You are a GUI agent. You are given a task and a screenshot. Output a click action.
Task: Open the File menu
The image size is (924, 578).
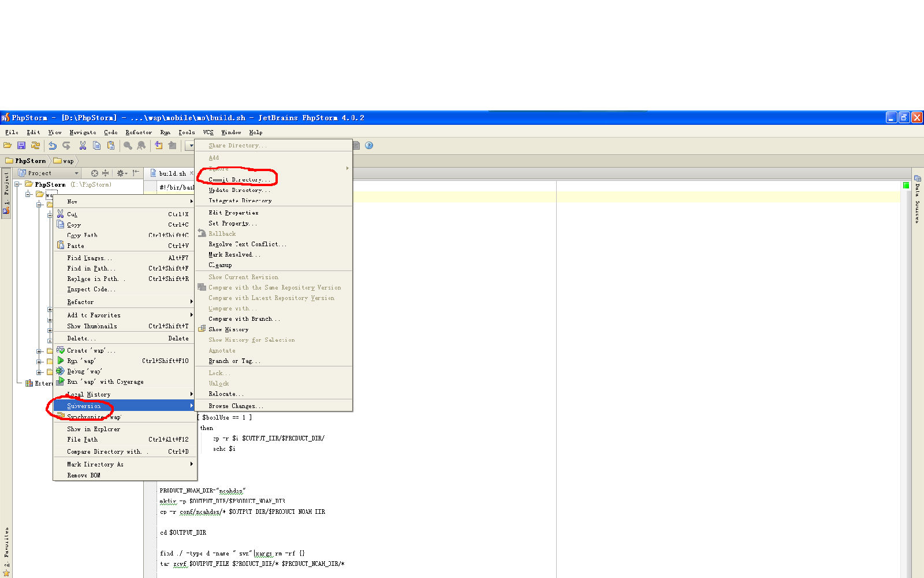tap(12, 132)
